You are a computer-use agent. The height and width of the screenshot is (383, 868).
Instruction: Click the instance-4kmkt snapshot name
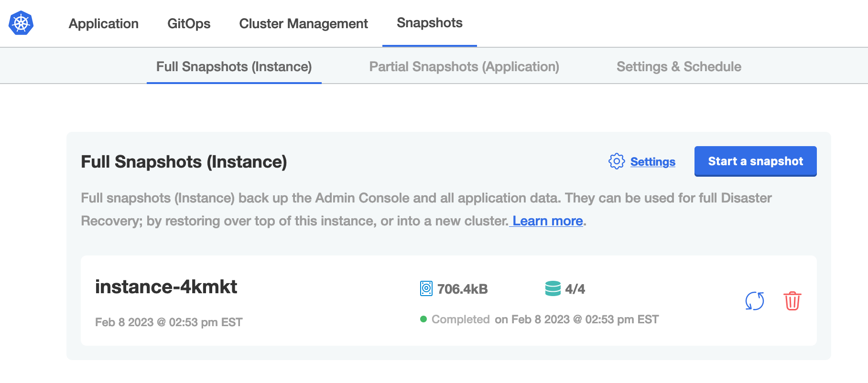pos(166,287)
